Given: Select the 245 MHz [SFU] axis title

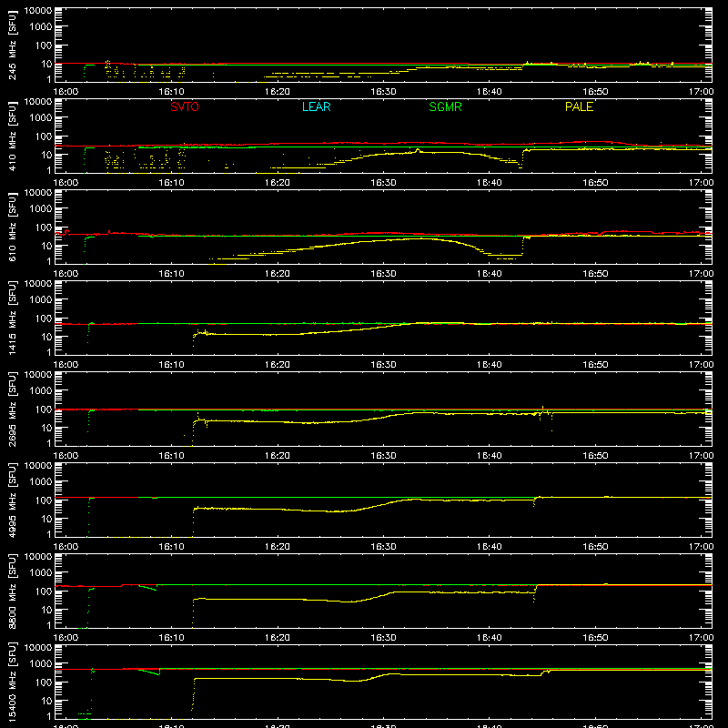Looking at the screenshot, I should pos(13,45).
